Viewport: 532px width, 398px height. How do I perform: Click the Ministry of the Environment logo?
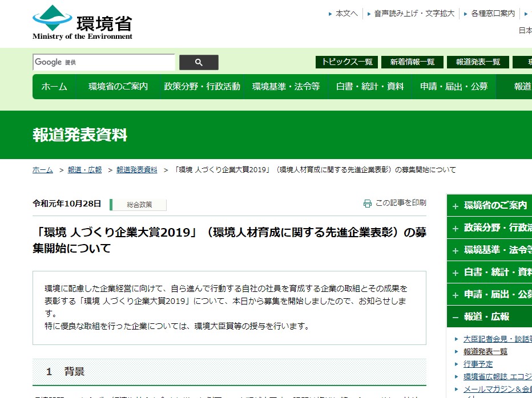[82, 22]
